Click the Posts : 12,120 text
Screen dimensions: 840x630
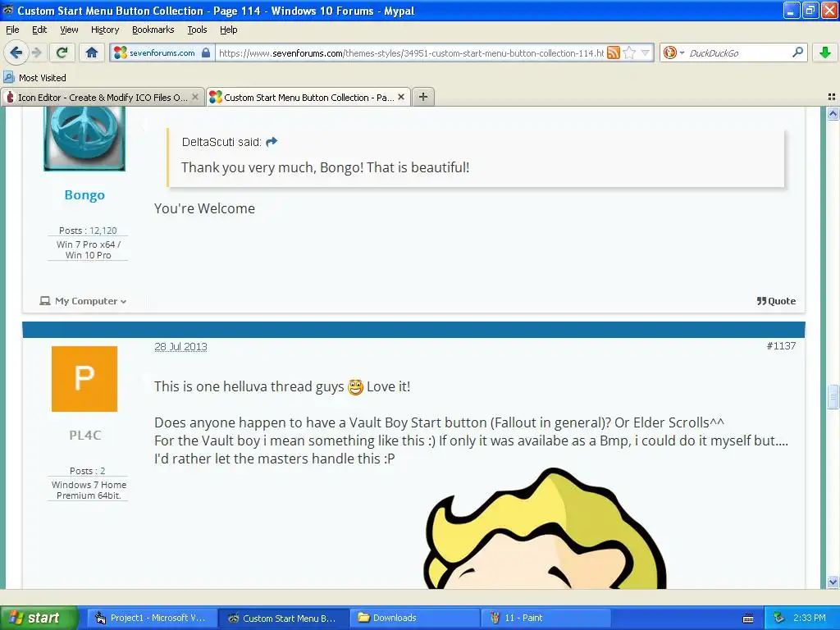pos(88,231)
